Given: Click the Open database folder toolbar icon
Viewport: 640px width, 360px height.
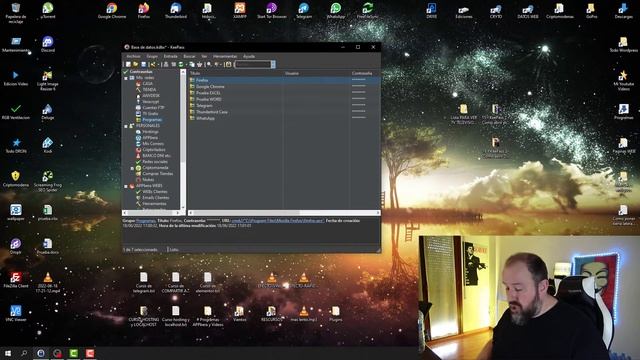Looking at the screenshot, I should pyautogui.click(x=136, y=64).
